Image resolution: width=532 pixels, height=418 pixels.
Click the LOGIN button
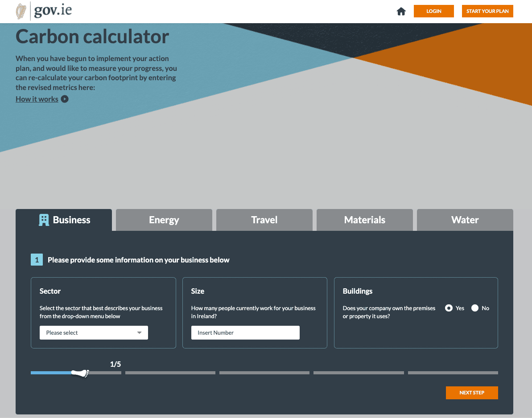(x=433, y=11)
